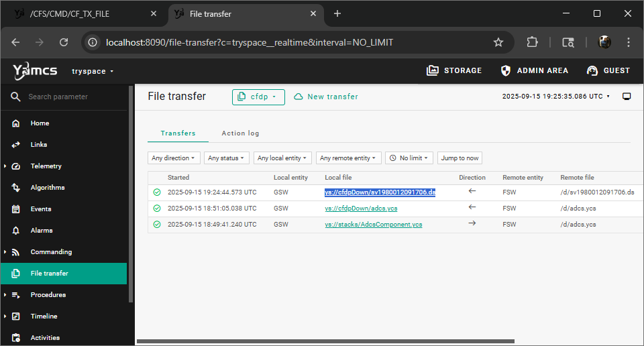This screenshot has height=346, width=644.
Task: Expand the Commanding sidebar section
Action: click(6, 252)
